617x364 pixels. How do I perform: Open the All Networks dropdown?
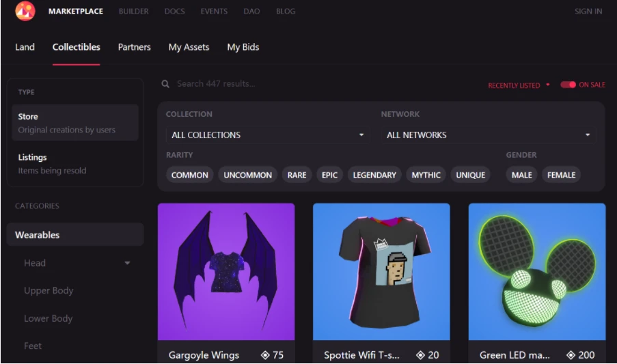[x=489, y=135]
